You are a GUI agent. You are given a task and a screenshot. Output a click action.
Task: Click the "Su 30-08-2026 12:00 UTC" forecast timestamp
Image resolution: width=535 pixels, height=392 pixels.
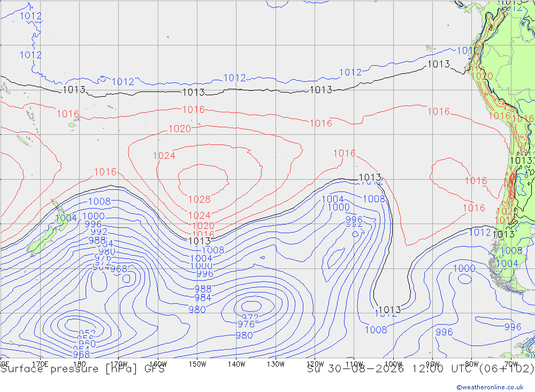(x=392, y=369)
